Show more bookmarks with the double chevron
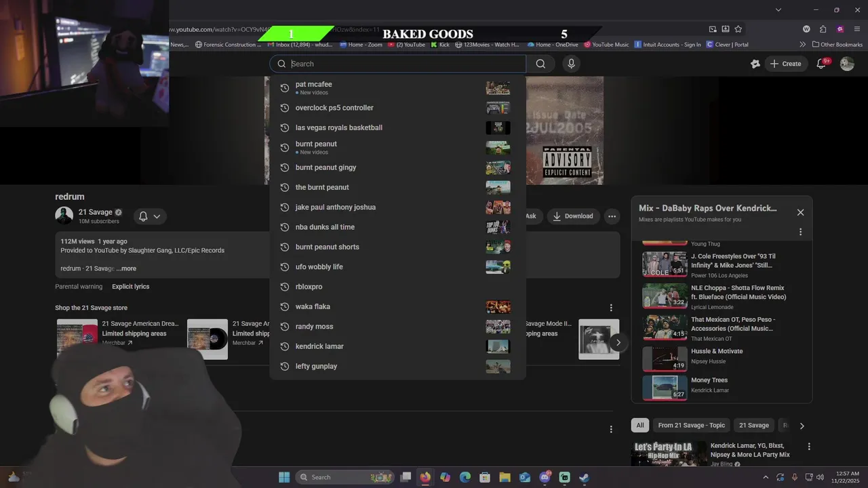The width and height of the screenshot is (868, 488). (x=803, y=45)
